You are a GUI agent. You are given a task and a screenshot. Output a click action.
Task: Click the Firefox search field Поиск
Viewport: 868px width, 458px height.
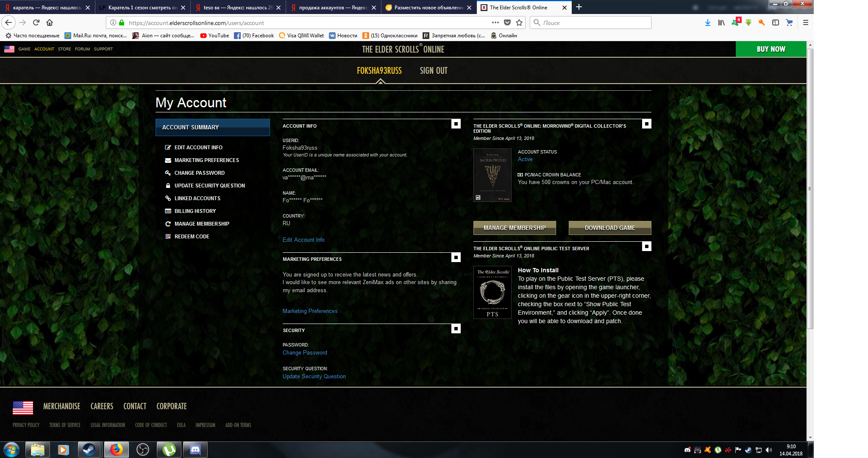[x=590, y=22]
